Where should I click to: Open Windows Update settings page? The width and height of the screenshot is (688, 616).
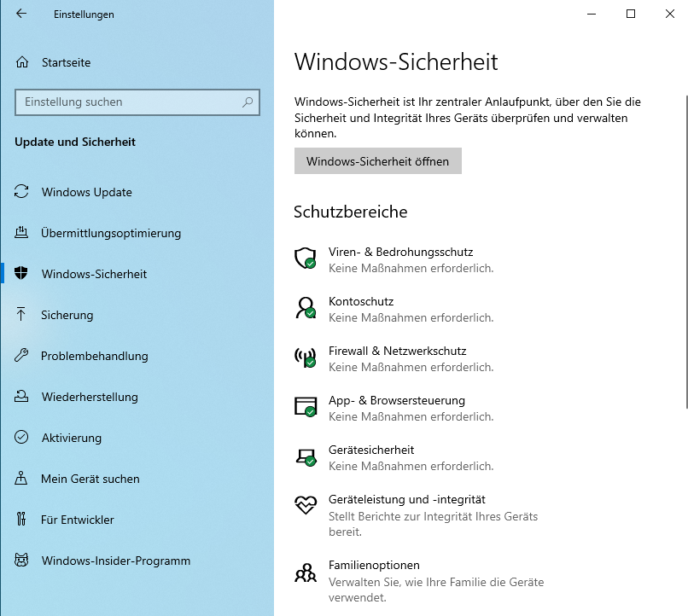pos(137,192)
